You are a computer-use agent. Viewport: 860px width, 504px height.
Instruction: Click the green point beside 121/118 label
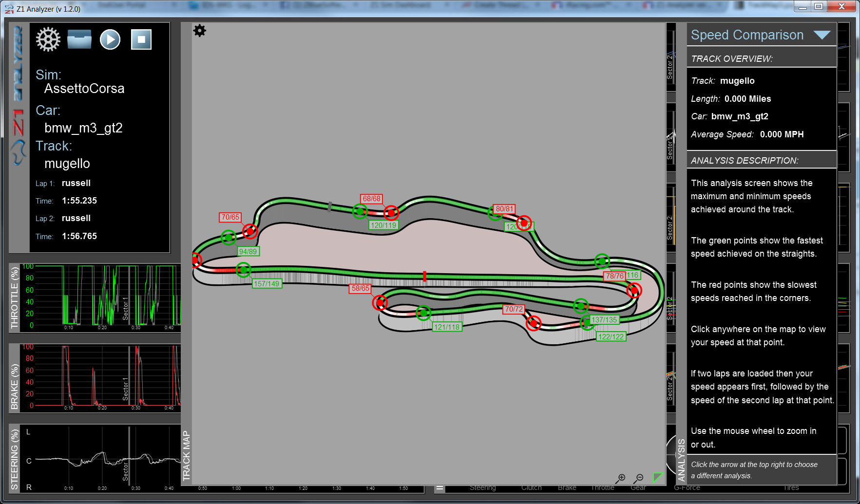423,313
